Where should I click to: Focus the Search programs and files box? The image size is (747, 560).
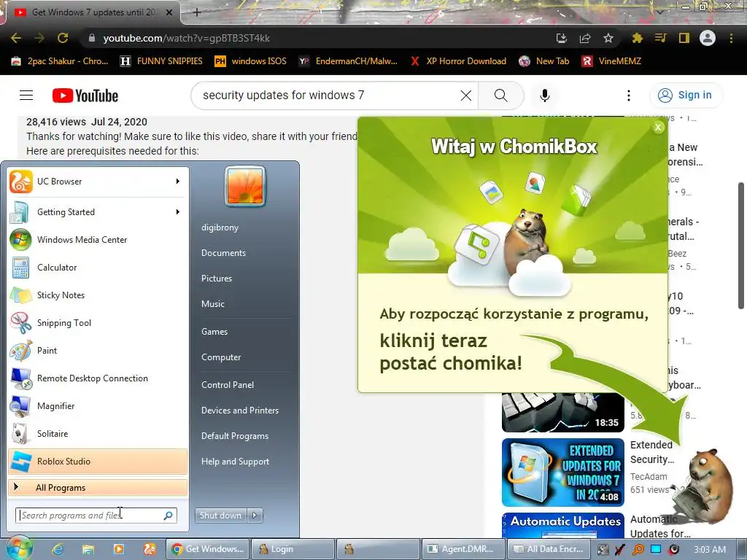point(96,516)
